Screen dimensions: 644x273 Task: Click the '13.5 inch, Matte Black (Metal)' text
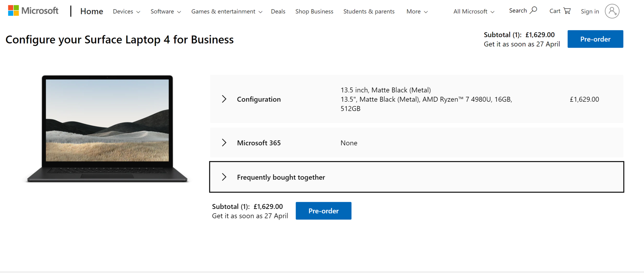[386, 90]
